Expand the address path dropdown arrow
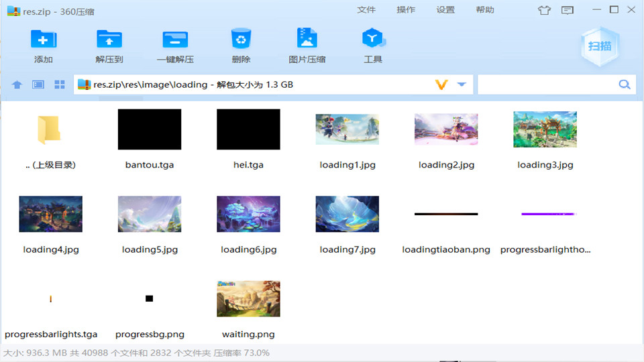The image size is (644, 362). coord(462,84)
